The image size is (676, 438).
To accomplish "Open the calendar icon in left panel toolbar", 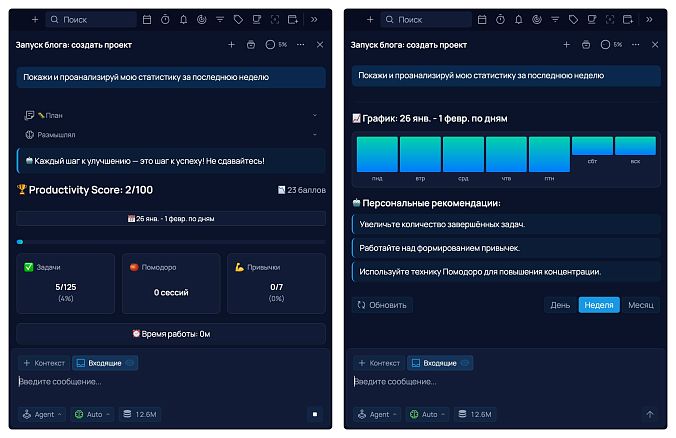I will pyautogui.click(x=147, y=19).
